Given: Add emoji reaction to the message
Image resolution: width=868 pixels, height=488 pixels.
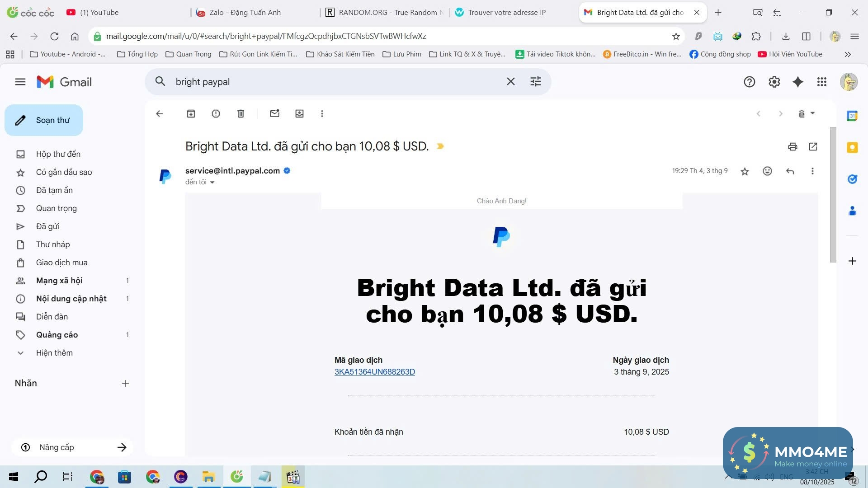Looking at the screenshot, I should pos(767,171).
